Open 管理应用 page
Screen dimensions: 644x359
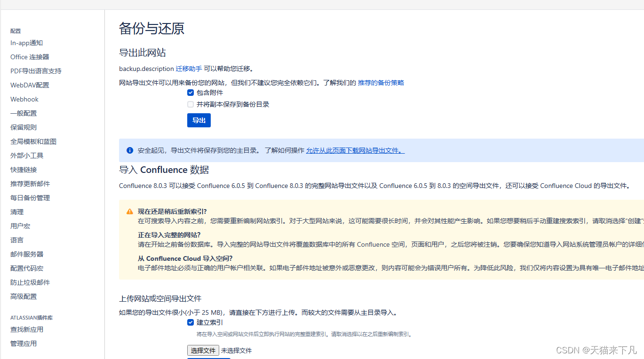click(24, 343)
